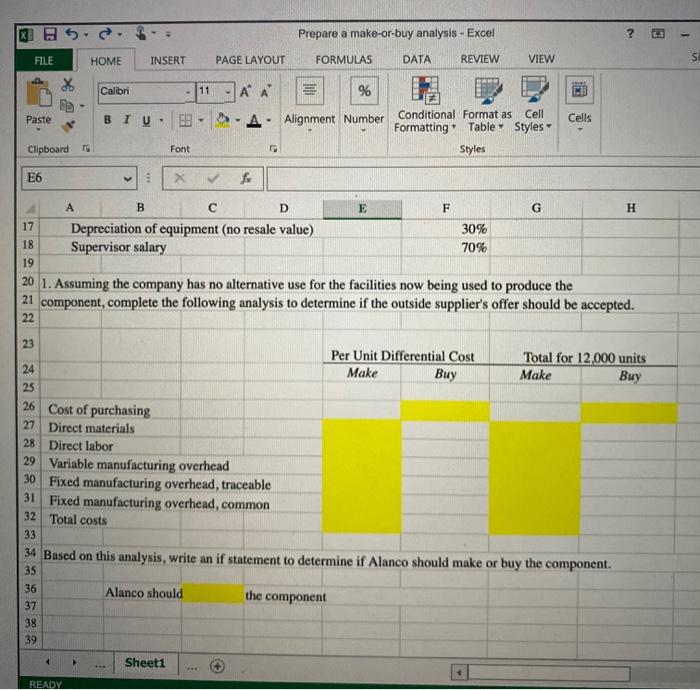The height and width of the screenshot is (690, 700).
Task: Expand the Borders dropdown arrow
Action: [x=201, y=120]
